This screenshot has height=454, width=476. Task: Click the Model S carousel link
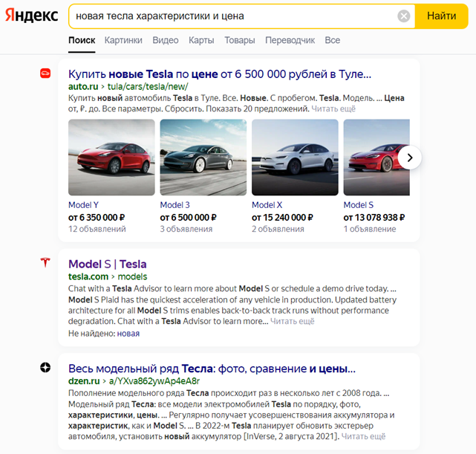coord(358,205)
